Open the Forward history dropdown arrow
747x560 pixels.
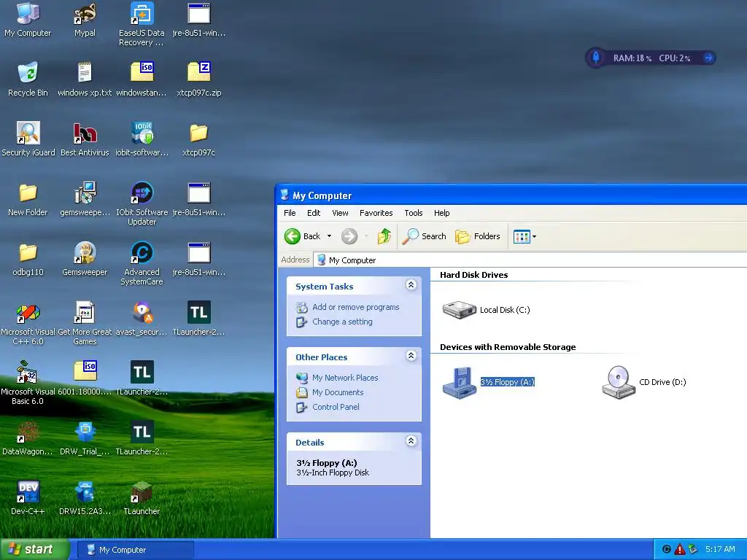coord(366,236)
